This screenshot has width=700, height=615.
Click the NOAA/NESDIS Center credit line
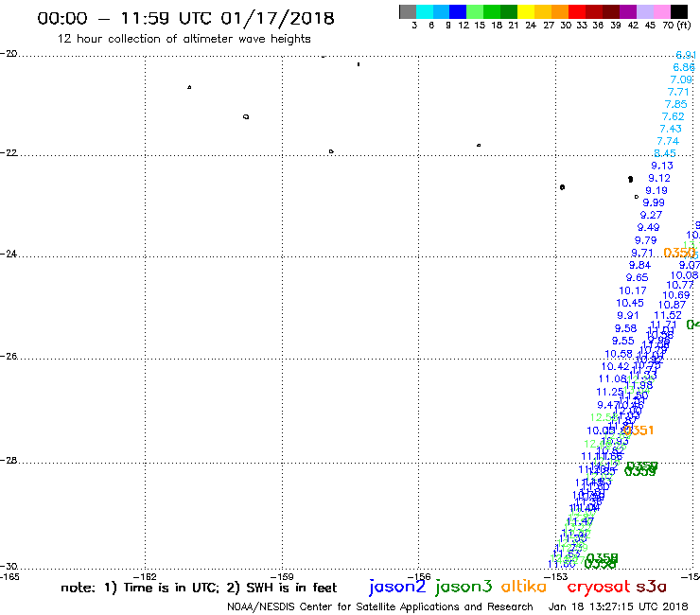pyautogui.click(x=380, y=606)
